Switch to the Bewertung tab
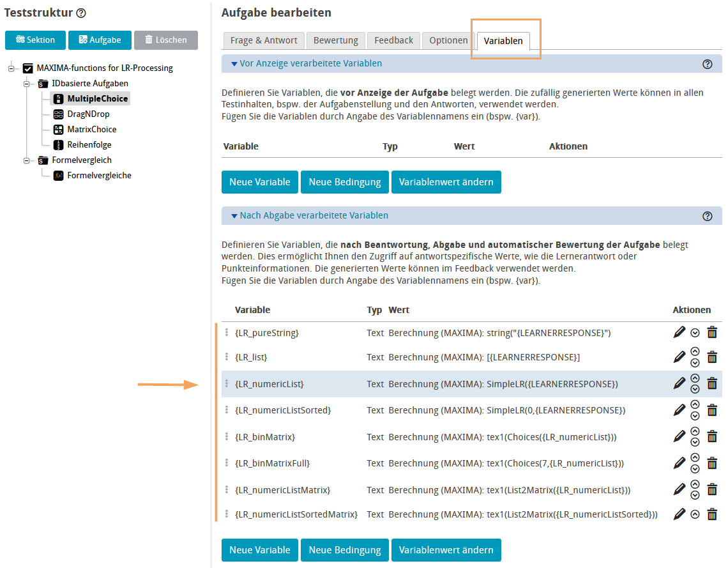Viewport: 728px width, 568px height. tap(335, 40)
